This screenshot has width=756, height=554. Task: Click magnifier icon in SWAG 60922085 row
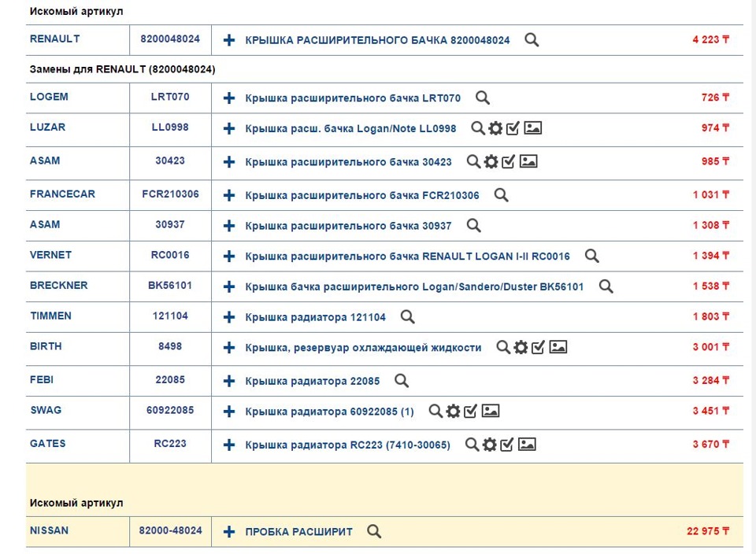point(435,412)
